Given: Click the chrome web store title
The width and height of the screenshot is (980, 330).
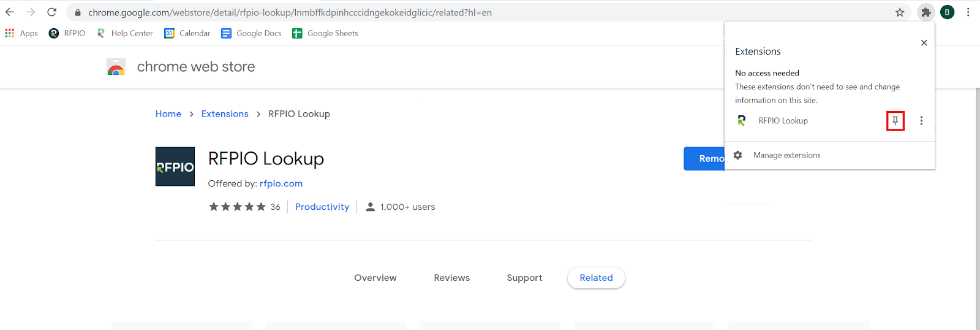Looking at the screenshot, I should [x=196, y=67].
